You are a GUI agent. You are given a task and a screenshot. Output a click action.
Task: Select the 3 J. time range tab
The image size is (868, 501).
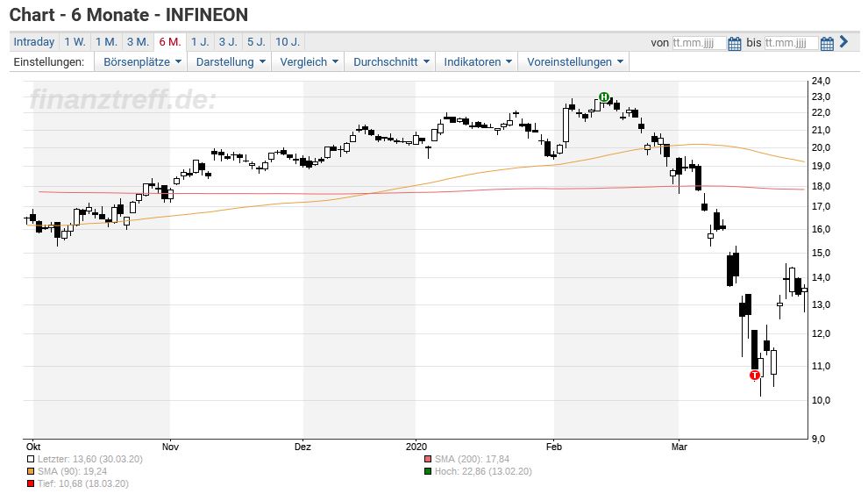tap(227, 41)
